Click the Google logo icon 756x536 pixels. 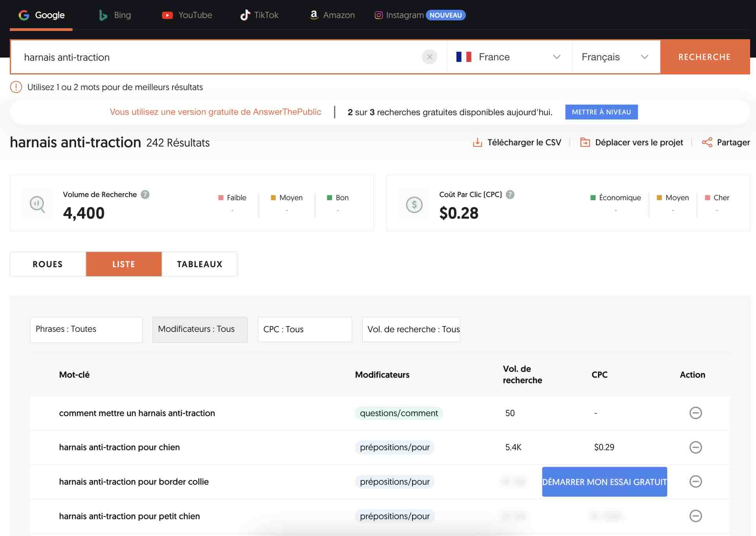(24, 15)
